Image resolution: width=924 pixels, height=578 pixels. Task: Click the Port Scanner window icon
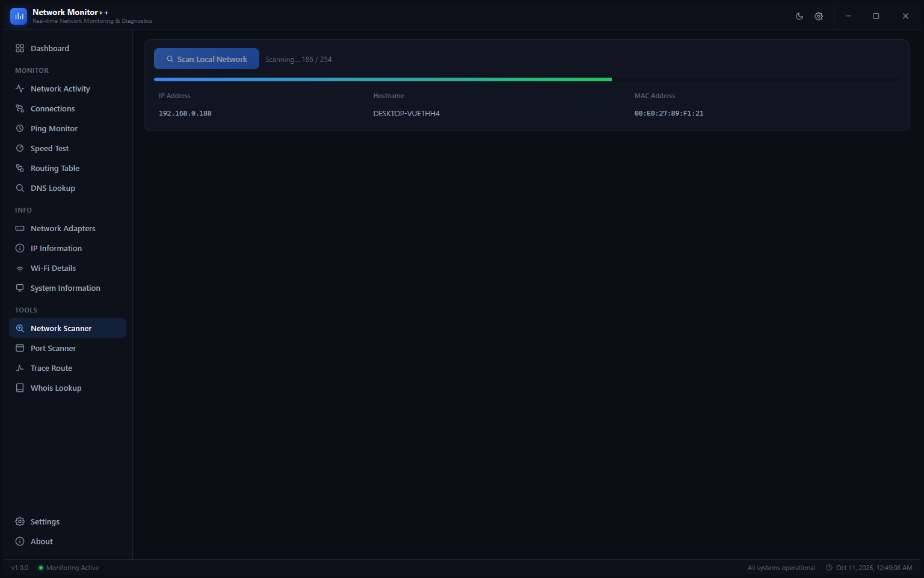point(20,348)
